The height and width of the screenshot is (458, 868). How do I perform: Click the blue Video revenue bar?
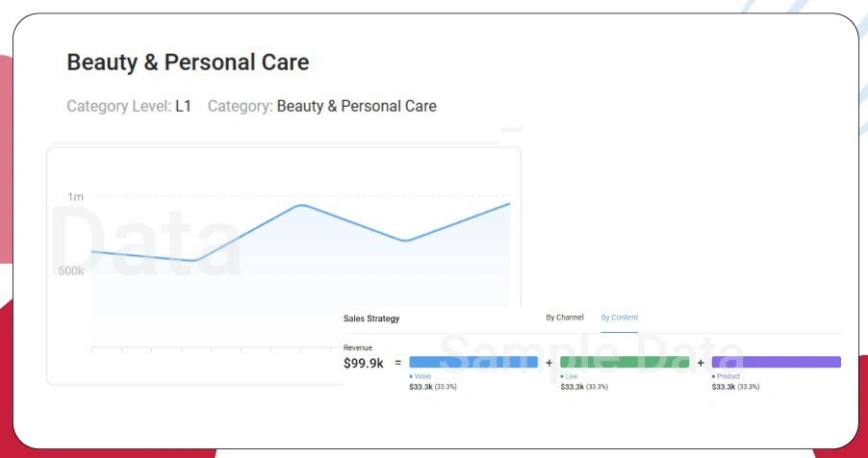coord(472,362)
